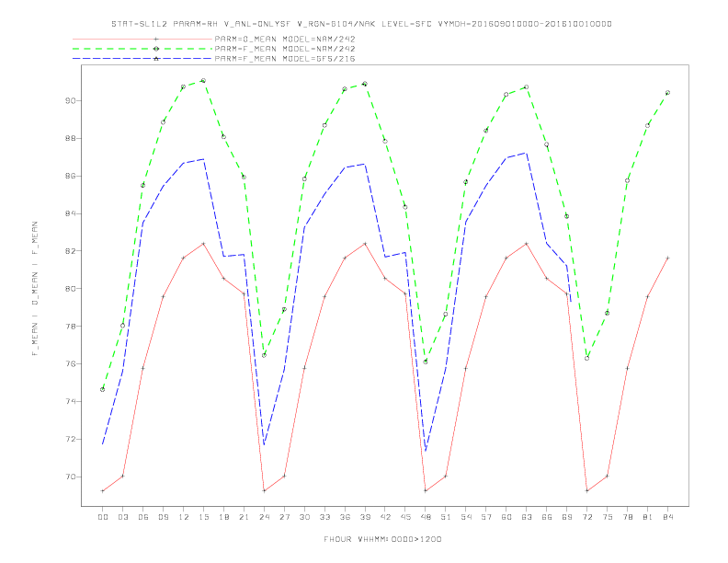This screenshot has width=728, height=563.
Task: Click green NAM forecast marker at hour 84
Action: pos(667,93)
